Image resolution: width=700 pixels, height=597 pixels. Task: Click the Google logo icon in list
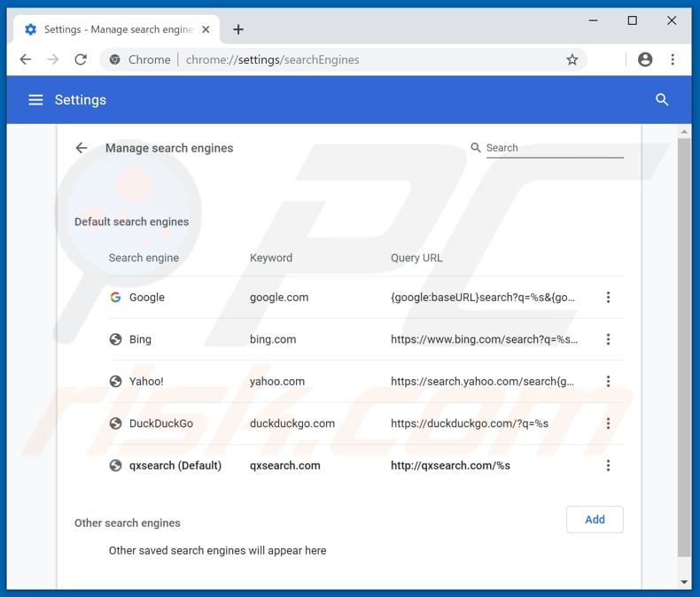(115, 297)
